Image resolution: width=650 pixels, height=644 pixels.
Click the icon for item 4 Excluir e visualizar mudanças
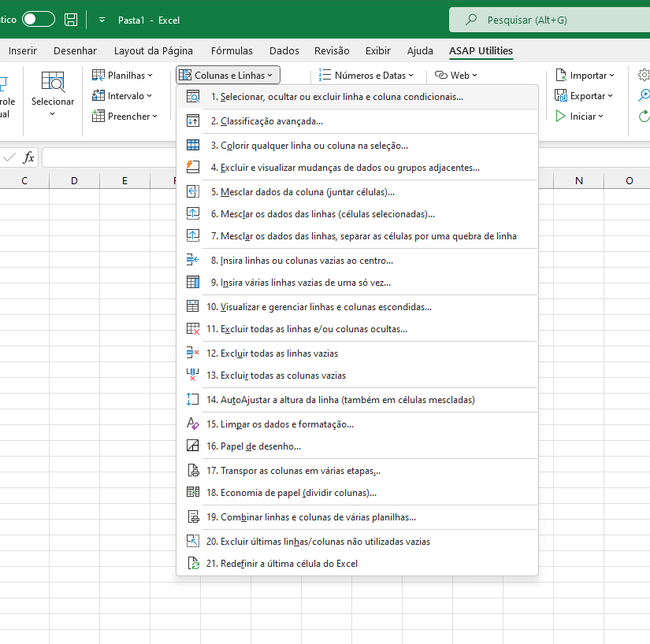pyautogui.click(x=193, y=168)
